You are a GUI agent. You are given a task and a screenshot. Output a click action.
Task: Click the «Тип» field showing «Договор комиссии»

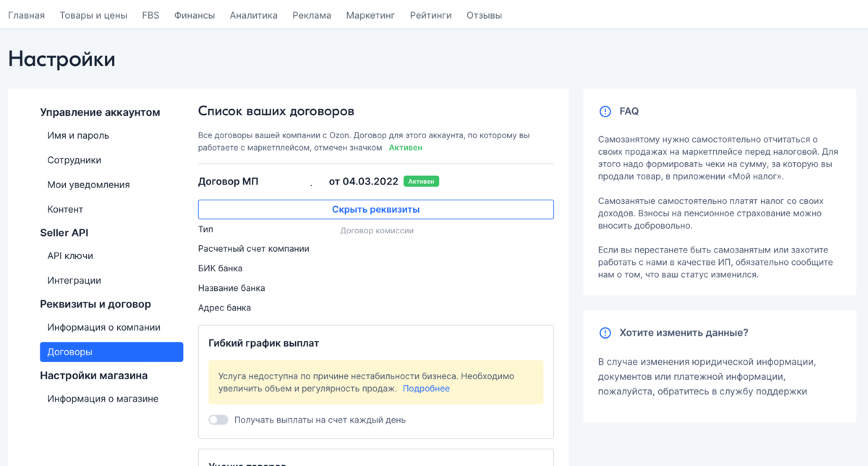point(376,229)
